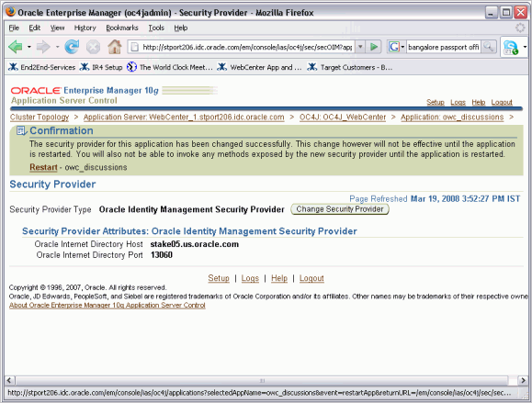Click the Oracle Internet Directory Port label
Viewport: 532px width, 403px height.
pyautogui.click(x=89, y=255)
